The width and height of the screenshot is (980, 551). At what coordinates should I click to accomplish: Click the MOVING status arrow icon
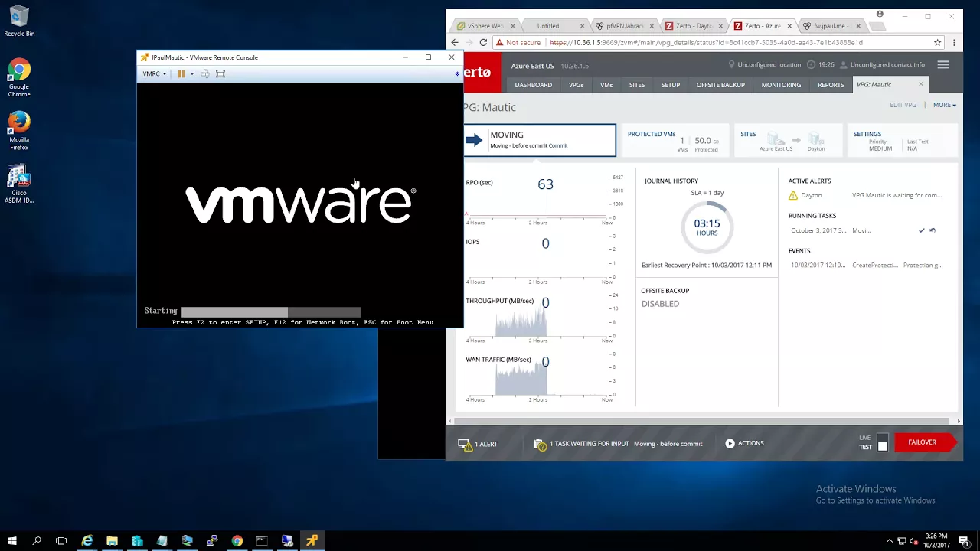(x=475, y=140)
